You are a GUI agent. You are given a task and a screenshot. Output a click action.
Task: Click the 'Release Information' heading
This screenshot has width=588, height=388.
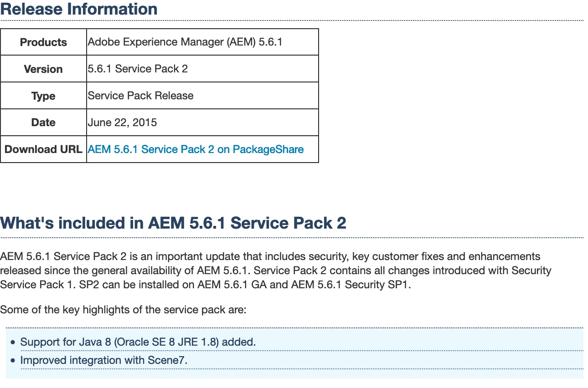point(79,9)
